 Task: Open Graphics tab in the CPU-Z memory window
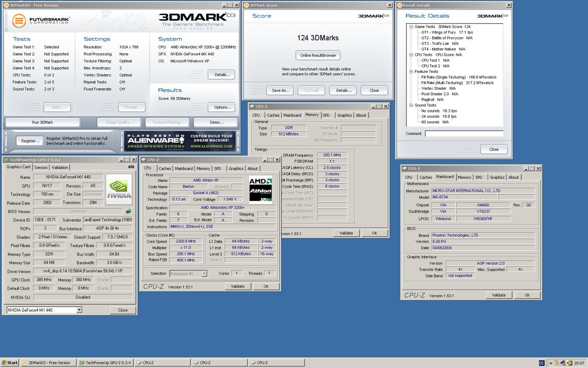click(x=345, y=115)
